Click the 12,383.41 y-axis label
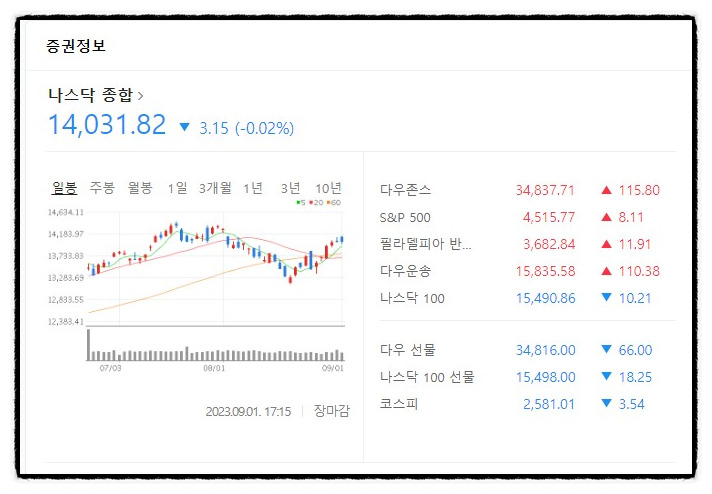Image resolution: width=712 pixels, height=494 pixels. (66, 321)
